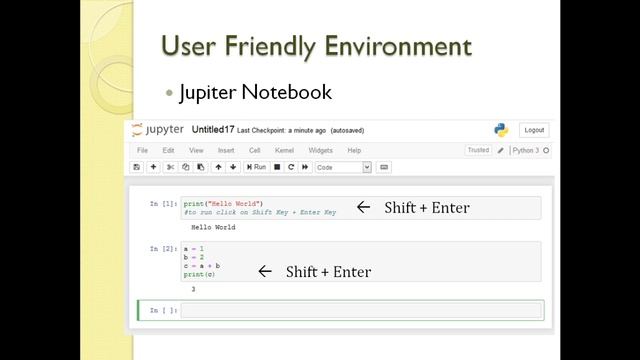
Task: Click the pencil edit mode icon
Action: (x=501, y=151)
